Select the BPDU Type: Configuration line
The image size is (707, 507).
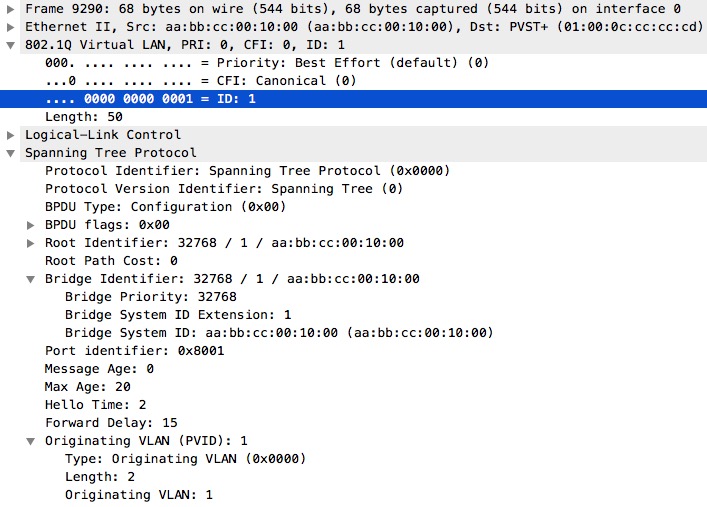165,207
